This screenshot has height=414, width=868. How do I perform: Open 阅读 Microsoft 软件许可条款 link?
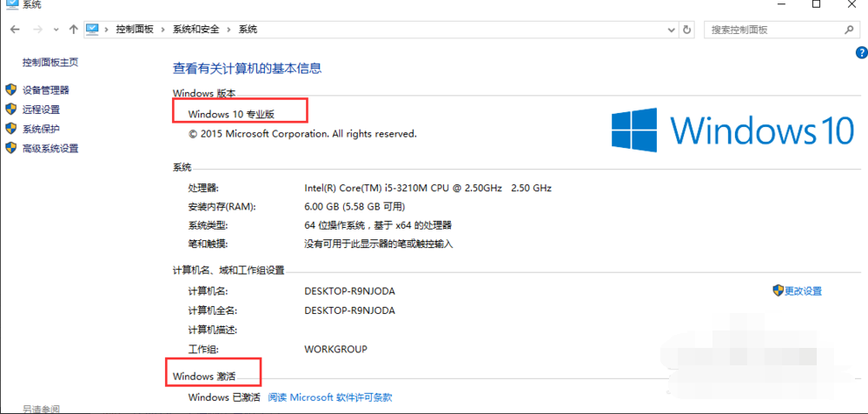click(329, 397)
